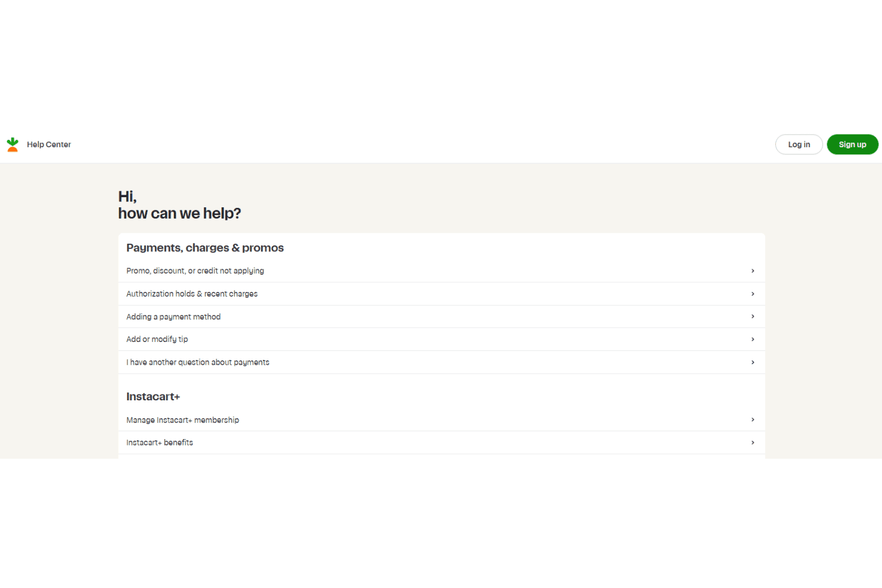Click the 'Hi, how can we help?' heading

pyautogui.click(x=179, y=205)
